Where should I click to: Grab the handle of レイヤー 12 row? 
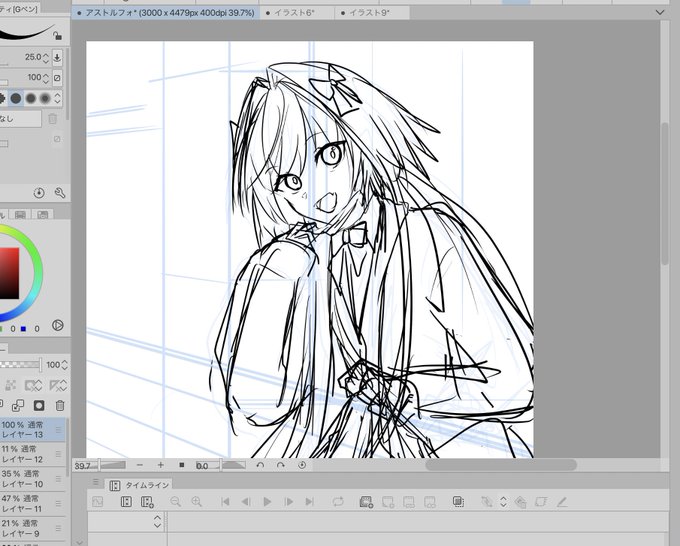(x=58, y=454)
